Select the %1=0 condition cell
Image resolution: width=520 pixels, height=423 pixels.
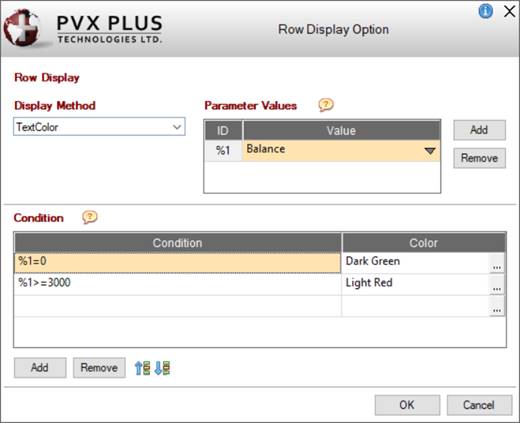pyautogui.click(x=177, y=263)
